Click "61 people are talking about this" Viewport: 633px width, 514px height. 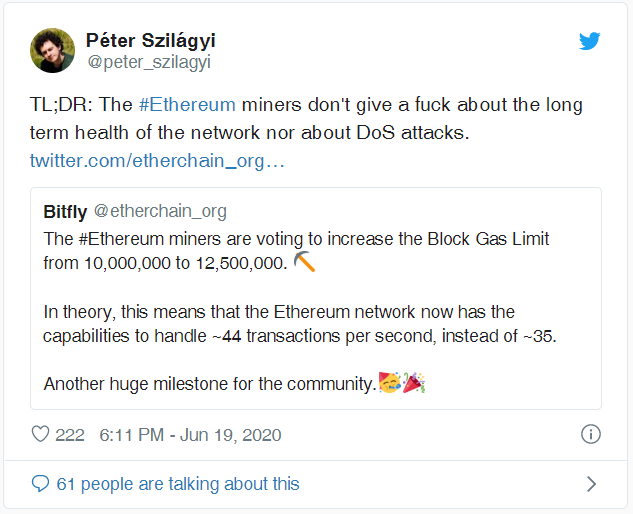pyautogui.click(x=178, y=484)
